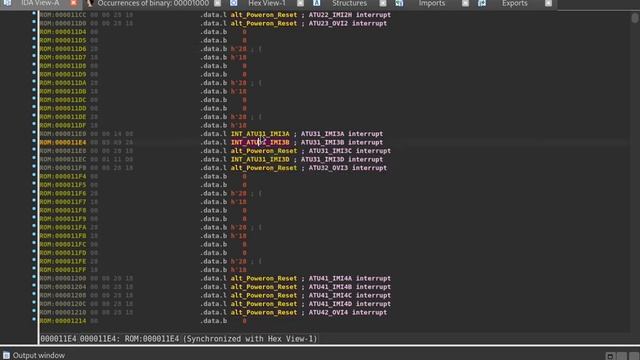Toggle breakpoint dot at ROM:00001200
This screenshot has width=640, height=360.
[x=34, y=277]
